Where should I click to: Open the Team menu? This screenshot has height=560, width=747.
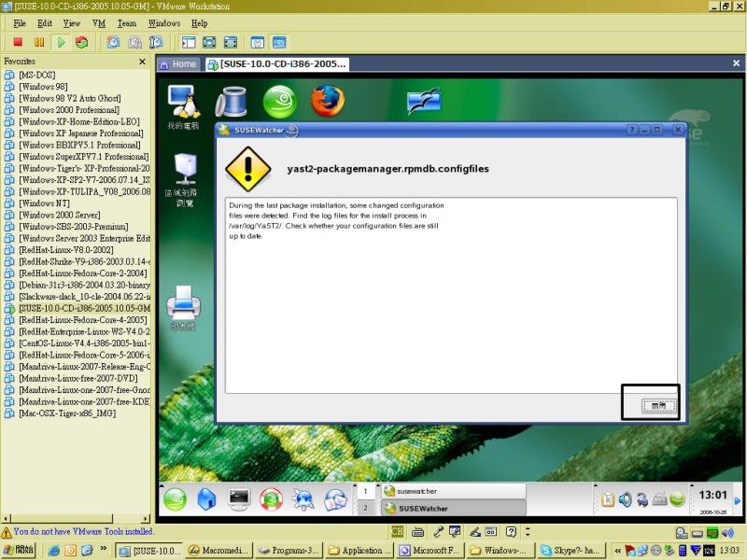click(127, 23)
